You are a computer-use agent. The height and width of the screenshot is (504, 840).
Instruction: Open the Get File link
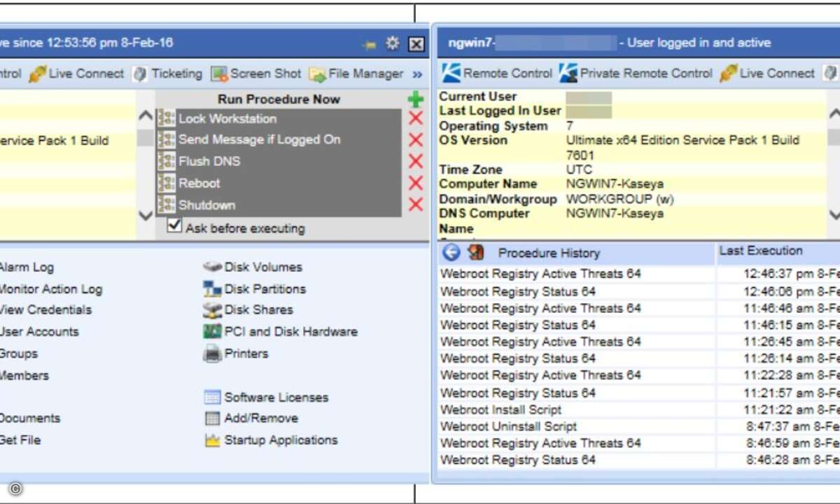click(20, 440)
